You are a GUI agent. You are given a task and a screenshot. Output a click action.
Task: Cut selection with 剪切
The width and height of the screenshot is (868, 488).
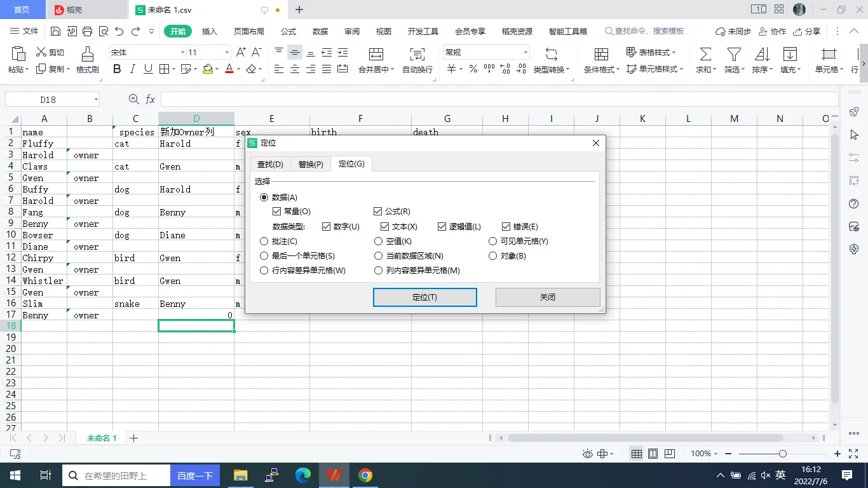pyautogui.click(x=50, y=53)
